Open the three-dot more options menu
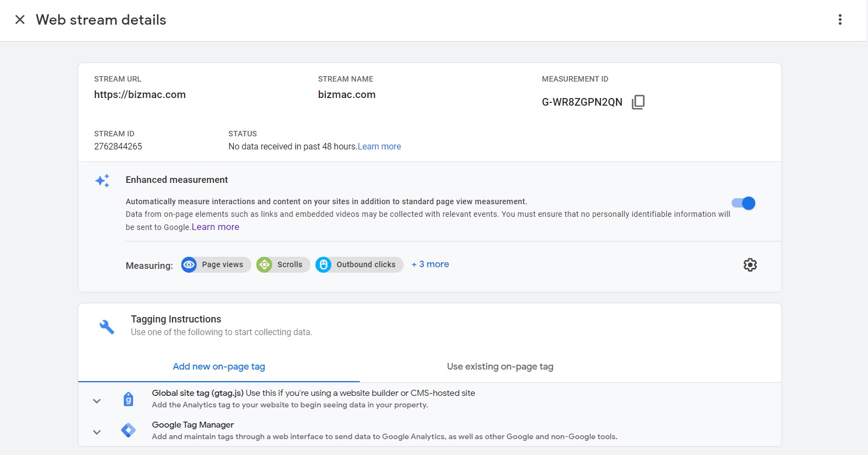Screen dimensions: 868x455 pyautogui.click(x=840, y=20)
